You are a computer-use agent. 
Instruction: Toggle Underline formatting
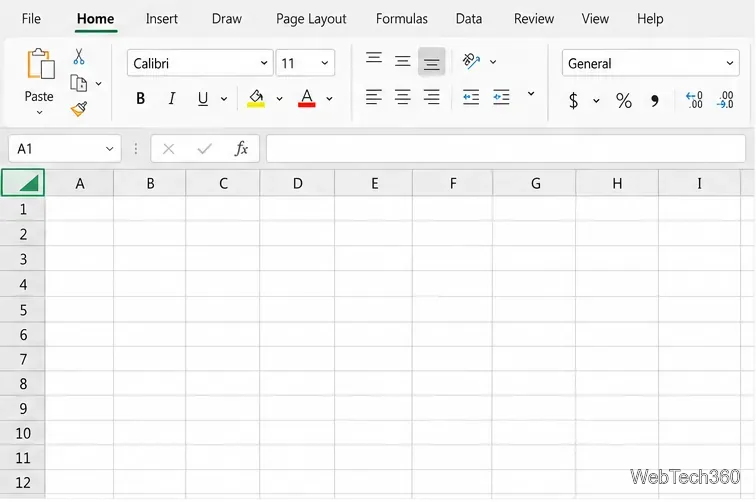(x=203, y=98)
